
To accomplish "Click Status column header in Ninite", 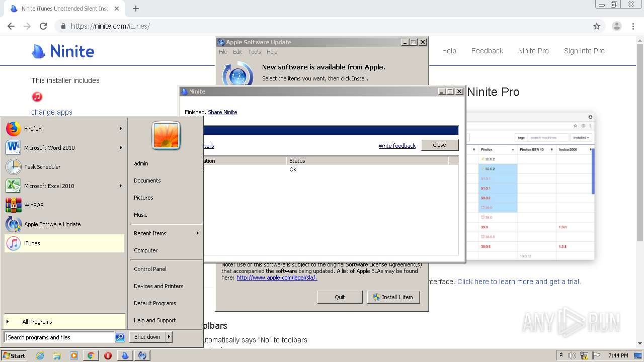I will (367, 161).
